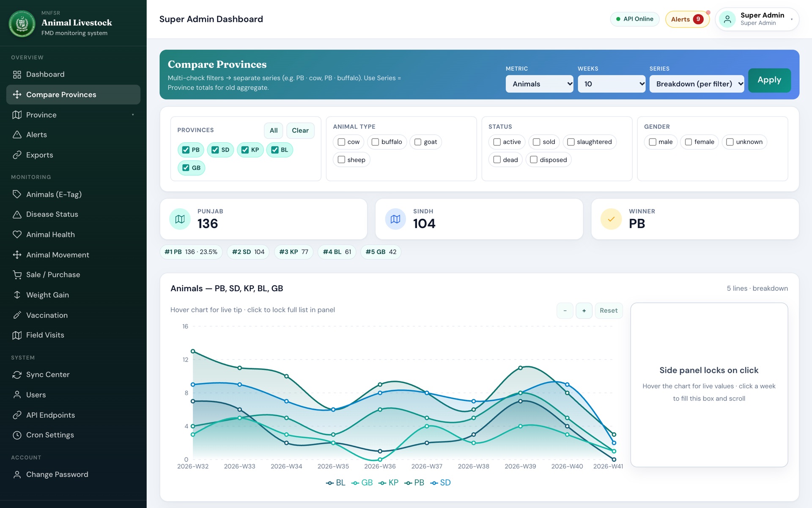Click the Exports link icon
Viewport: 812px width, 508px height.
tap(17, 155)
